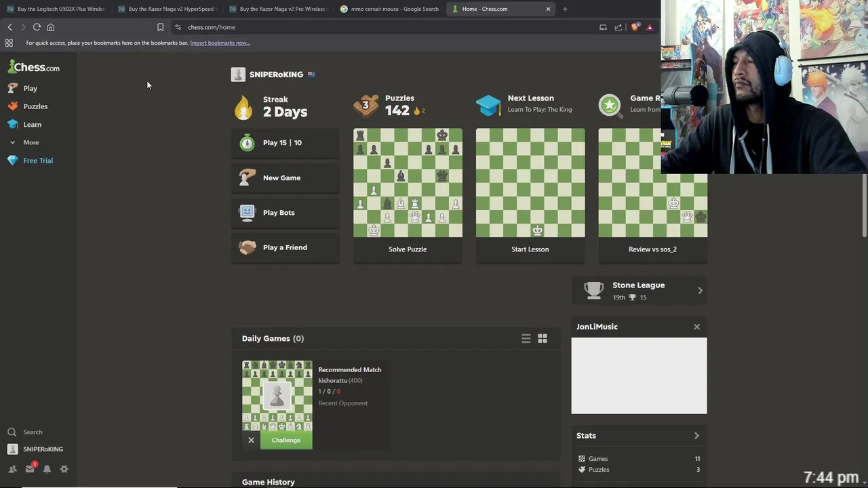The height and width of the screenshot is (488, 868).
Task: Go back in browser history
Action: click(x=9, y=27)
